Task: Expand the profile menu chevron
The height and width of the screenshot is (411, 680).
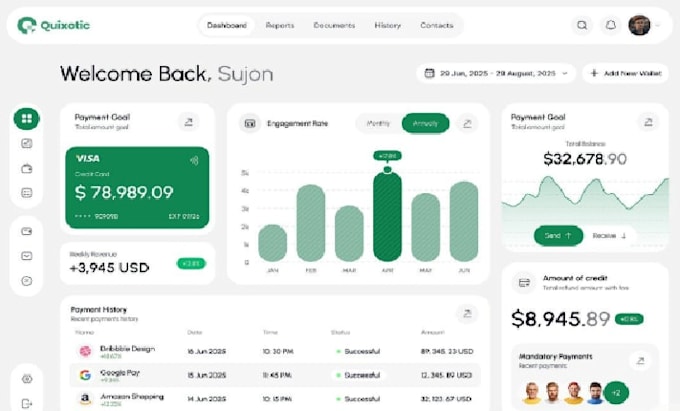Action: coord(658,26)
